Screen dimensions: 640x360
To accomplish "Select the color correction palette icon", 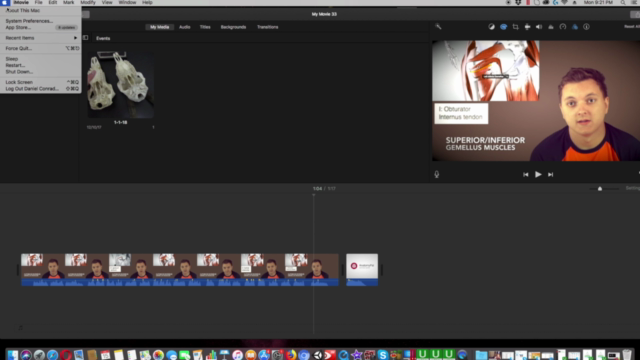I will (x=503, y=27).
